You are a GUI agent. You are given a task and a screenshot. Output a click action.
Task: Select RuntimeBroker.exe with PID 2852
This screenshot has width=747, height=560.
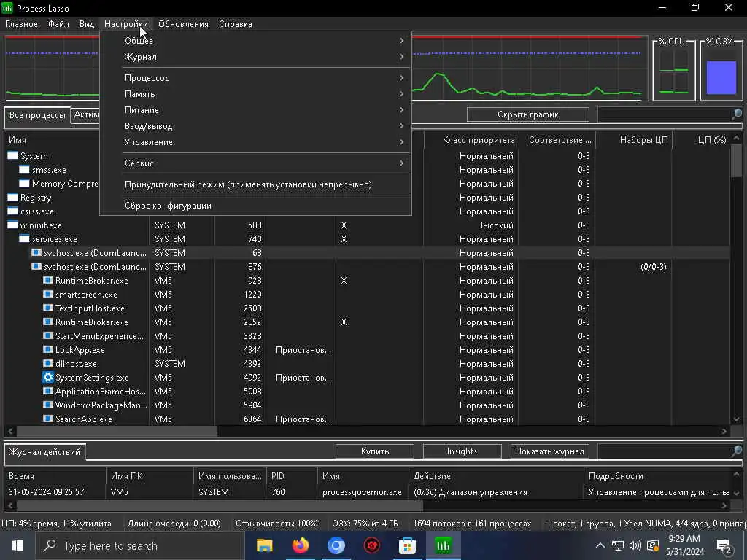point(367,322)
